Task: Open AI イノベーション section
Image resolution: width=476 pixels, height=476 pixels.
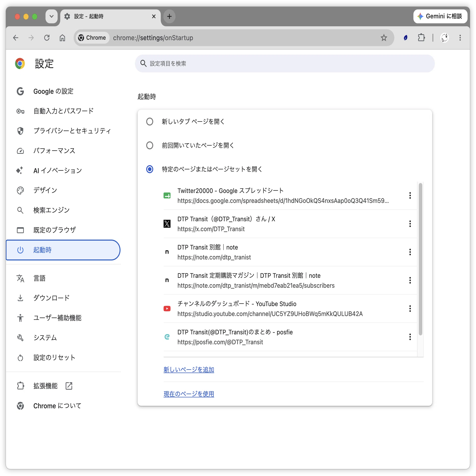Action: [63, 170]
